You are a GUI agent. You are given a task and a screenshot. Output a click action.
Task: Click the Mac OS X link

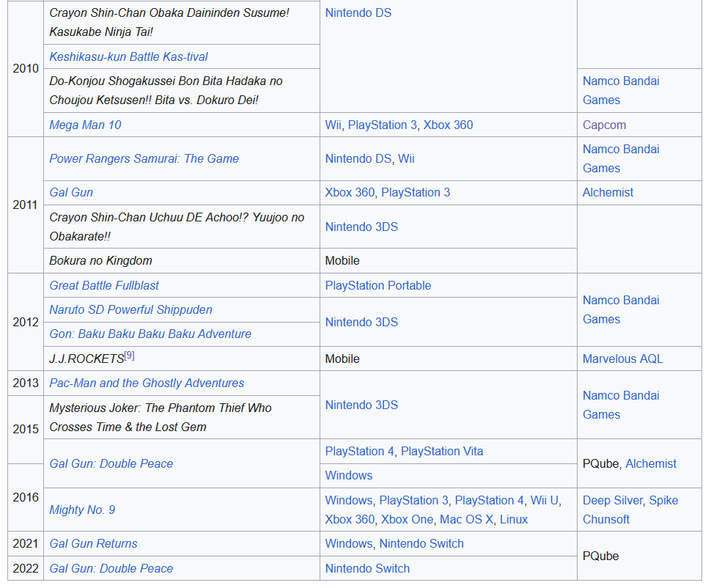(x=467, y=520)
